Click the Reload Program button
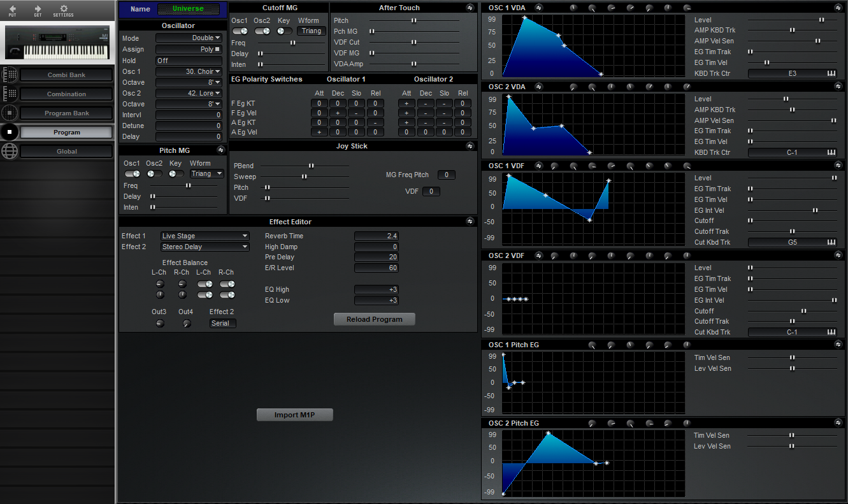Viewport: 848px width, 504px height. click(374, 319)
